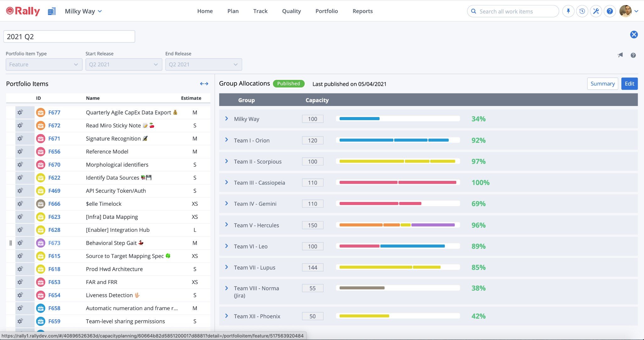Click the pin icon in header
Screen dimensions: 644x340
568,11
